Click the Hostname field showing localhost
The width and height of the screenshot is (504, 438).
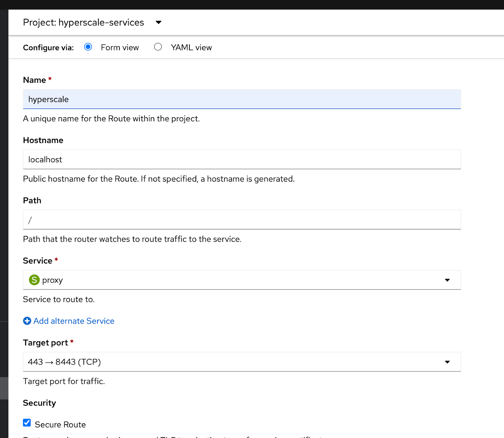[241, 159]
